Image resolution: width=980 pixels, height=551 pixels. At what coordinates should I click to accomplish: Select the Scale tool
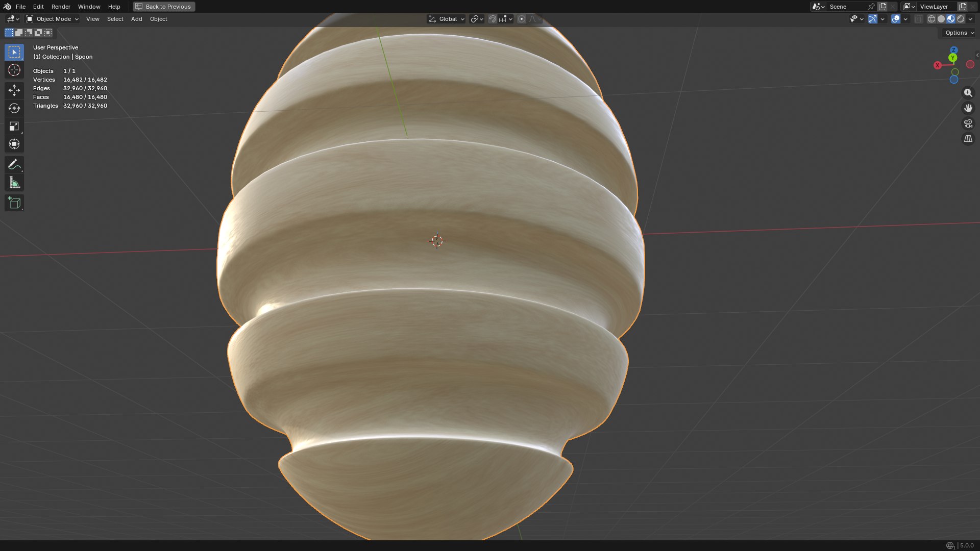[x=14, y=126]
